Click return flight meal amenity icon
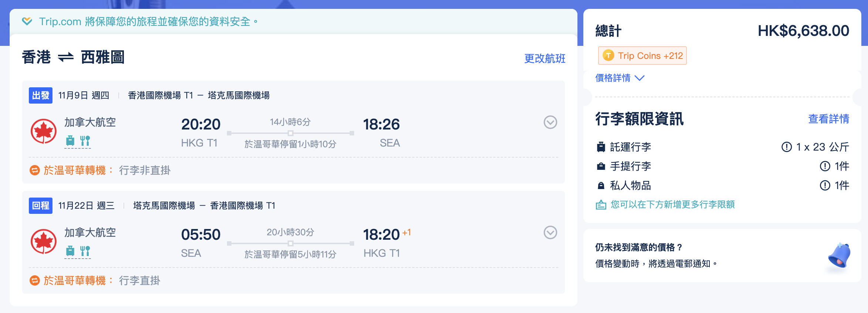Viewport: 868px width, 313px height. 85,251
